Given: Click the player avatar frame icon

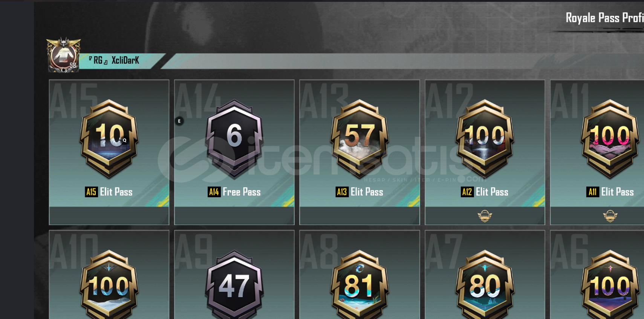Looking at the screenshot, I should pos(63,55).
